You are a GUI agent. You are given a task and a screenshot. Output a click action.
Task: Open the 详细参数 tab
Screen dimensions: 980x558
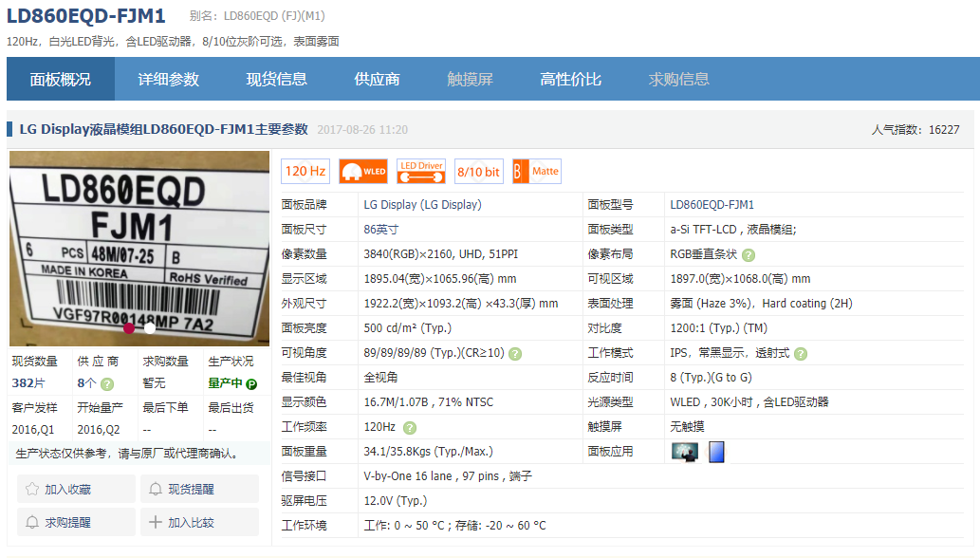(x=169, y=80)
